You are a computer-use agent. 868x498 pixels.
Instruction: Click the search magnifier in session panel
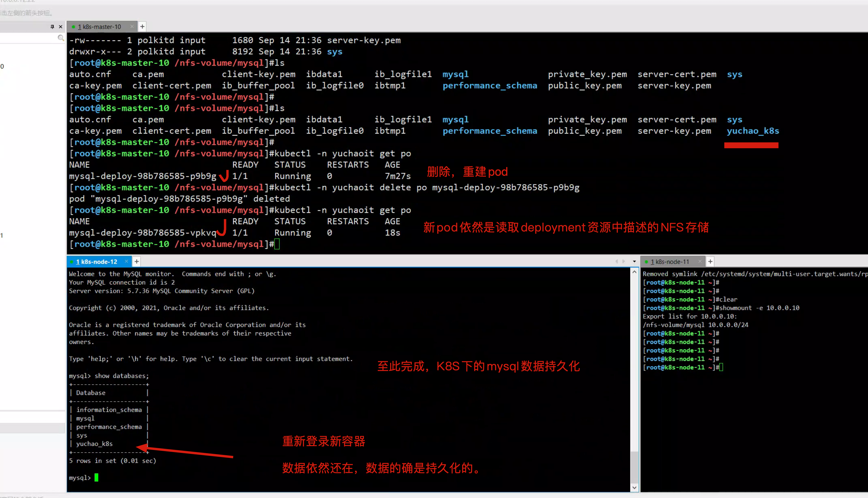[x=61, y=38]
